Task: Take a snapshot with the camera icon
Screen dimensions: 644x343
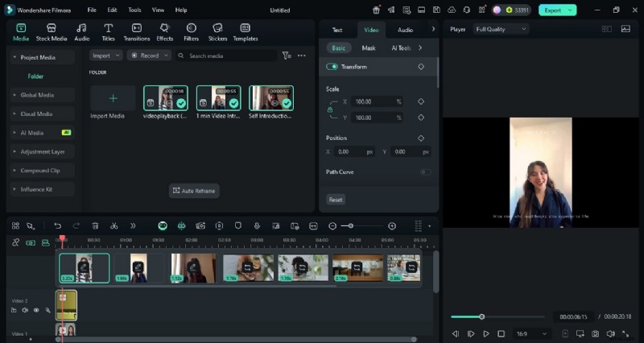Action: [595, 333]
